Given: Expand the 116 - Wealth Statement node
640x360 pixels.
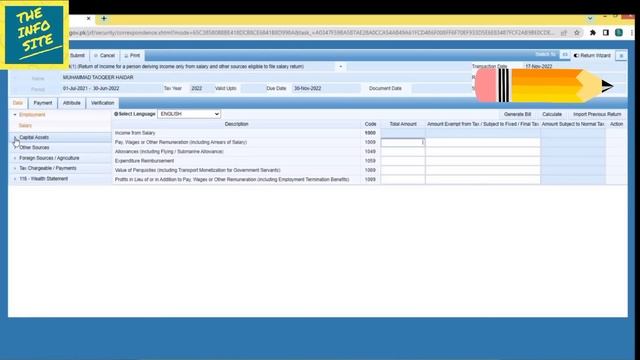Looking at the screenshot, I should coord(15,179).
